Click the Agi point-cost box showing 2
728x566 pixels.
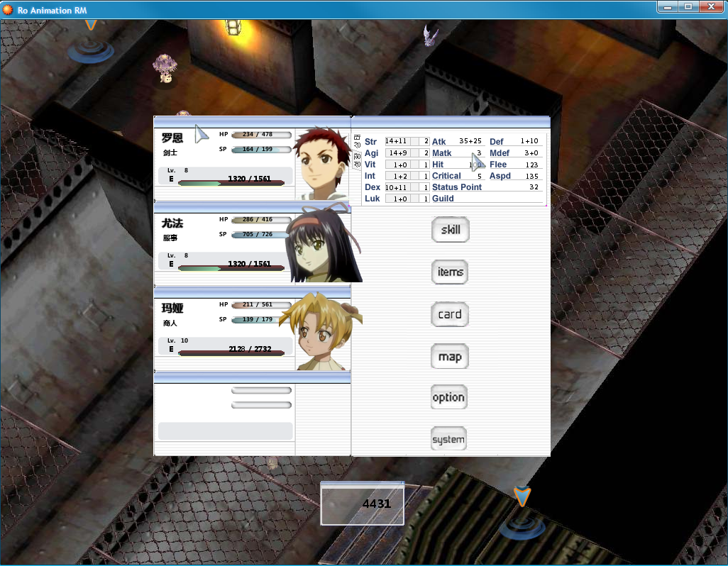click(424, 152)
